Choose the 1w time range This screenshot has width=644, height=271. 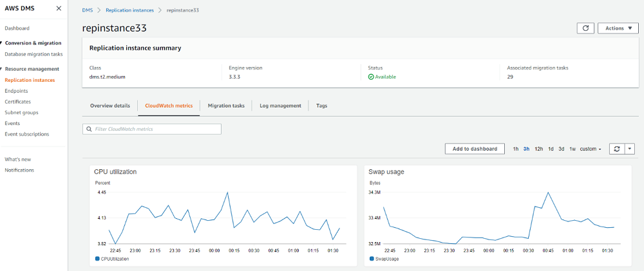(572, 149)
